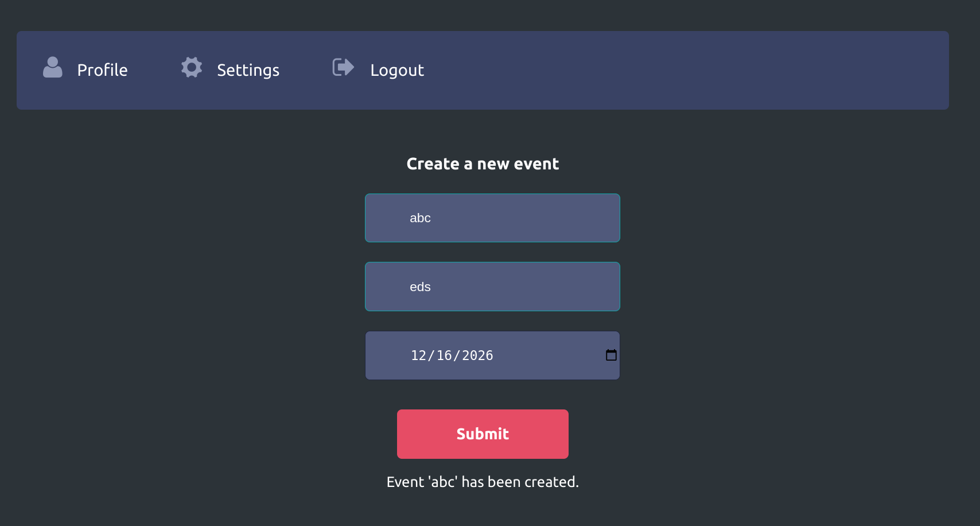Click the Logout arrow icon
The height and width of the screenshot is (526, 980).
click(x=343, y=68)
